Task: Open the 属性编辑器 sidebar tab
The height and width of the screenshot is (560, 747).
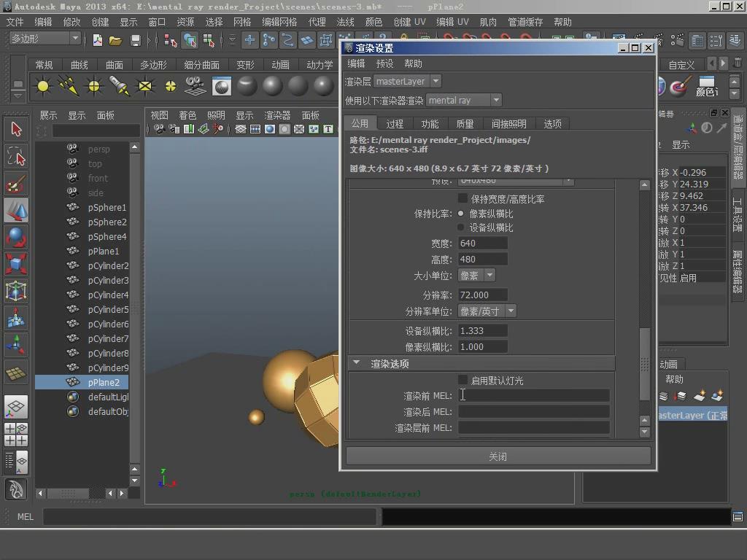Action: pos(738,272)
